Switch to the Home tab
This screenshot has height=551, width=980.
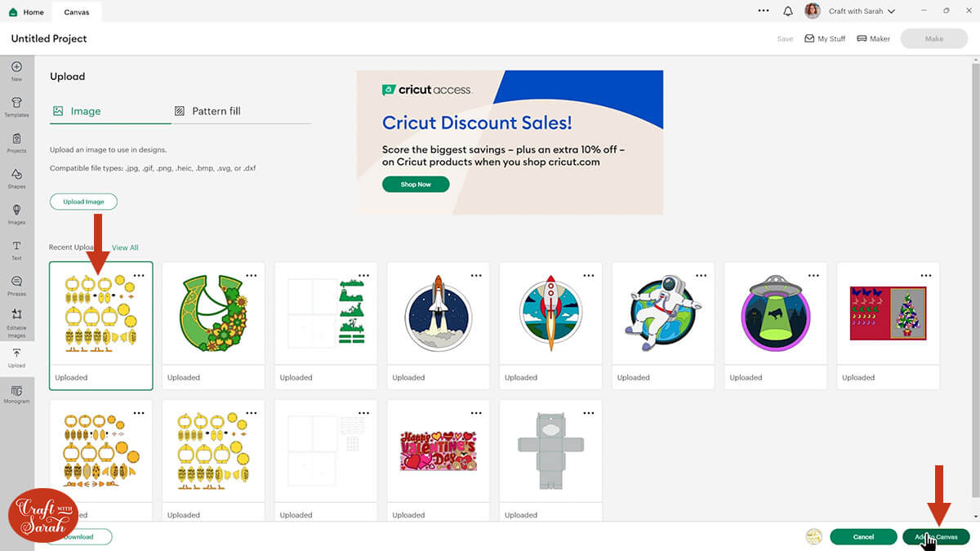pyautogui.click(x=26, y=12)
